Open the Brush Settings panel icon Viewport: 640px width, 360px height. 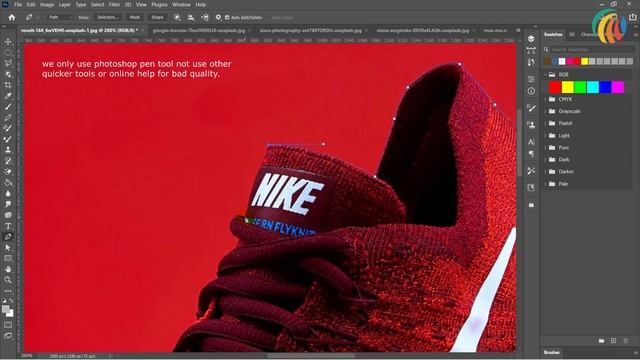[531, 108]
